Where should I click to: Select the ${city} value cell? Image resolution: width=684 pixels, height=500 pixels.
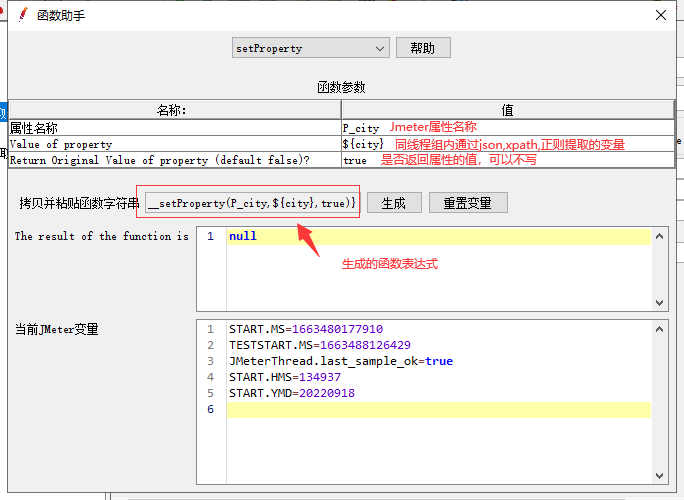point(363,144)
